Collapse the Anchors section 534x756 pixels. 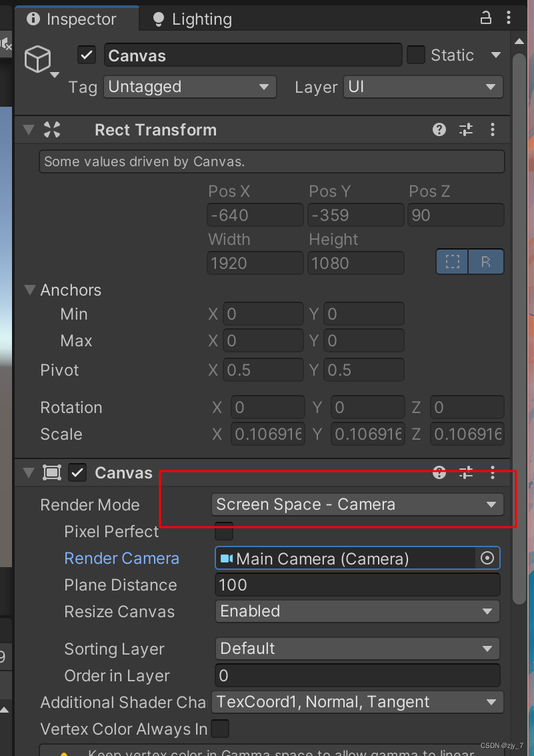coord(29,290)
